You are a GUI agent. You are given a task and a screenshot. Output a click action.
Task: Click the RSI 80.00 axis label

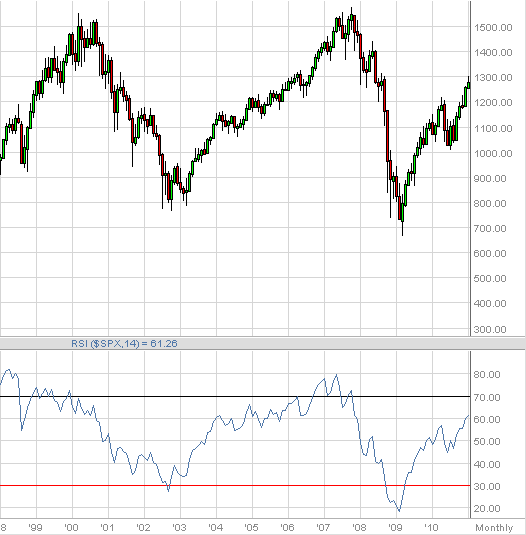[487, 374]
